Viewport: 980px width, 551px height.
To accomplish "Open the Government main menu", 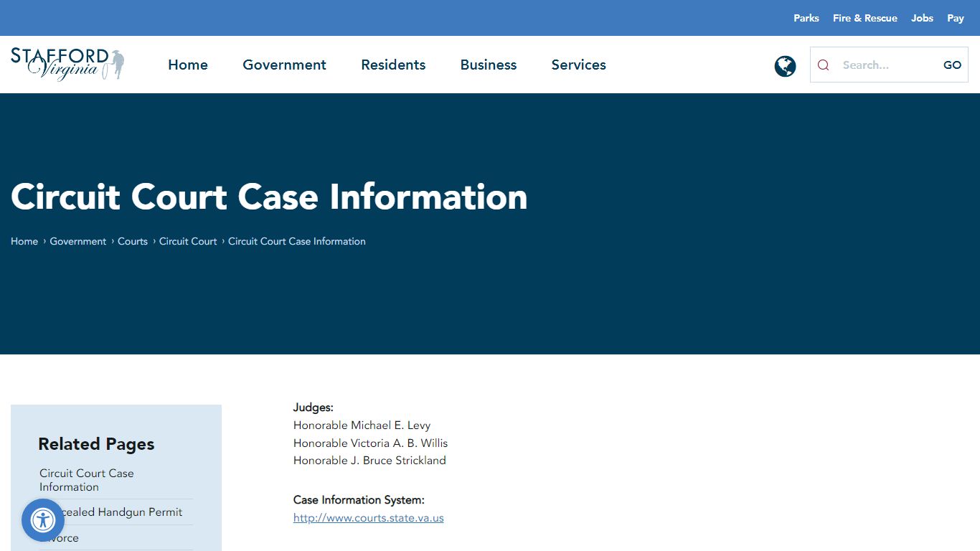I will (x=284, y=65).
